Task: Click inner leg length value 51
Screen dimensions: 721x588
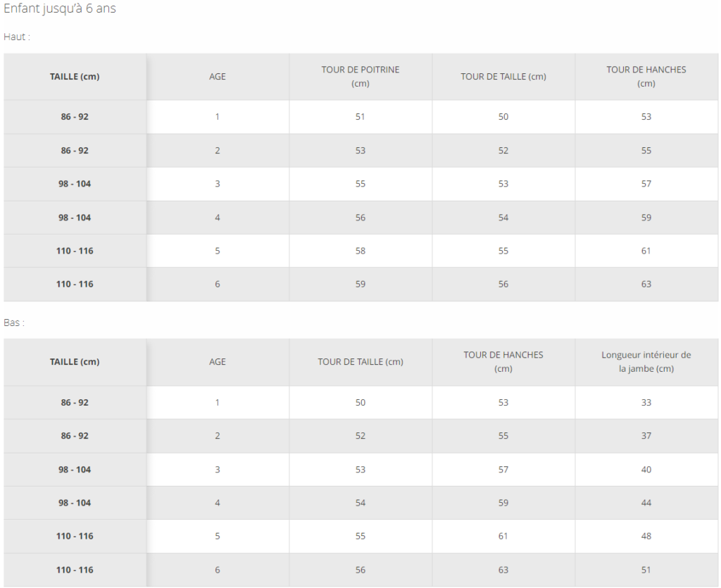Action: pos(646,570)
